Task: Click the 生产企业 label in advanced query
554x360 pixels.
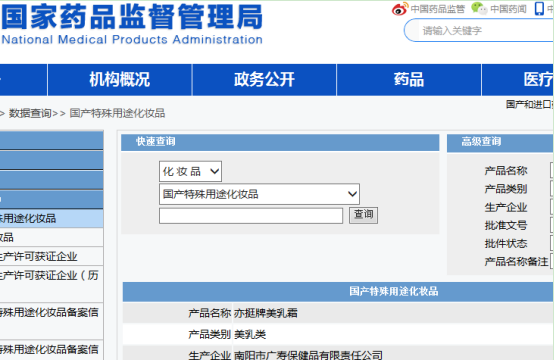Action: 506,207
